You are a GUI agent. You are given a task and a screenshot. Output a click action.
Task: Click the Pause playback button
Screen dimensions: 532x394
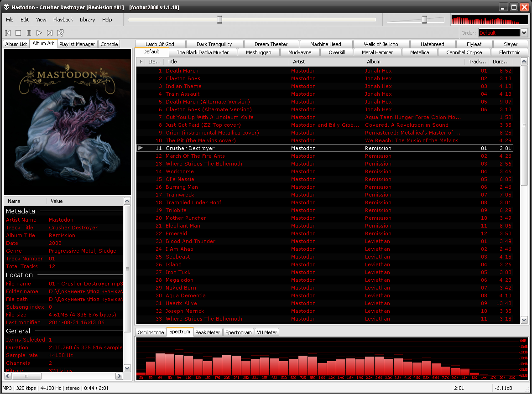[x=29, y=33]
